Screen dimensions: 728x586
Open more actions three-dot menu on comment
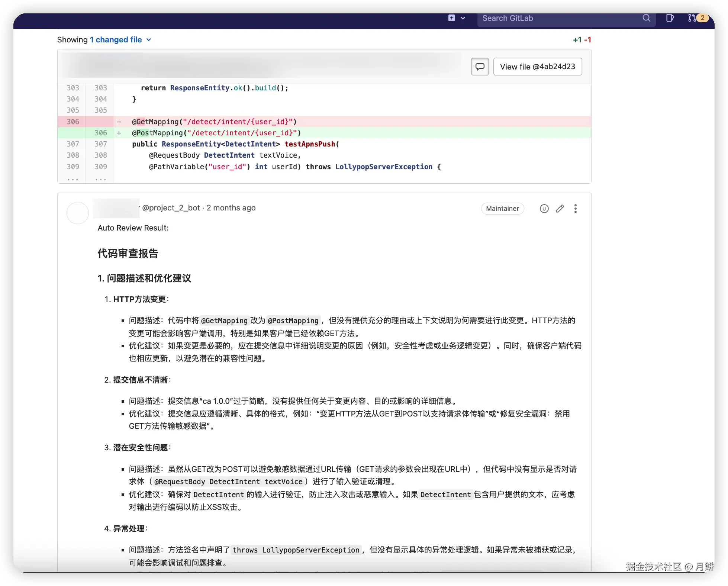(x=575, y=209)
